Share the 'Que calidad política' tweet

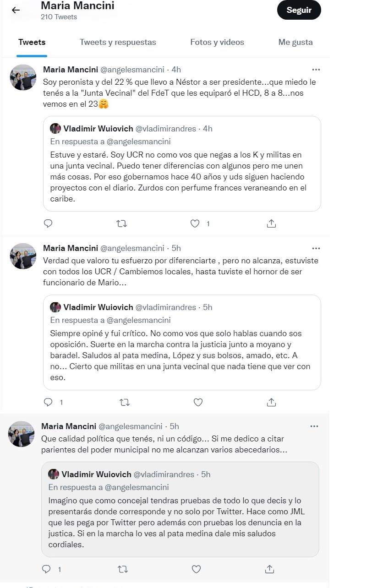click(x=269, y=569)
